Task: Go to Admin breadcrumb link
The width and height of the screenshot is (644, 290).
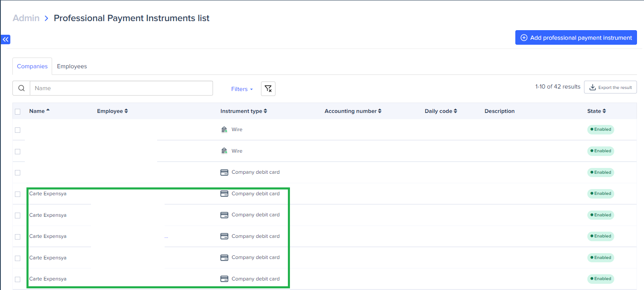Action: pyautogui.click(x=26, y=18)
